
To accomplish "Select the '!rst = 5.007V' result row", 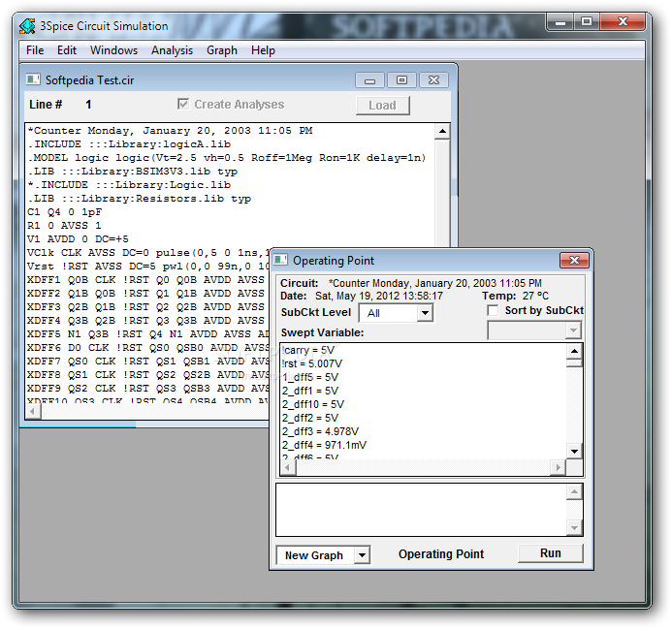I will click(312, 363).
